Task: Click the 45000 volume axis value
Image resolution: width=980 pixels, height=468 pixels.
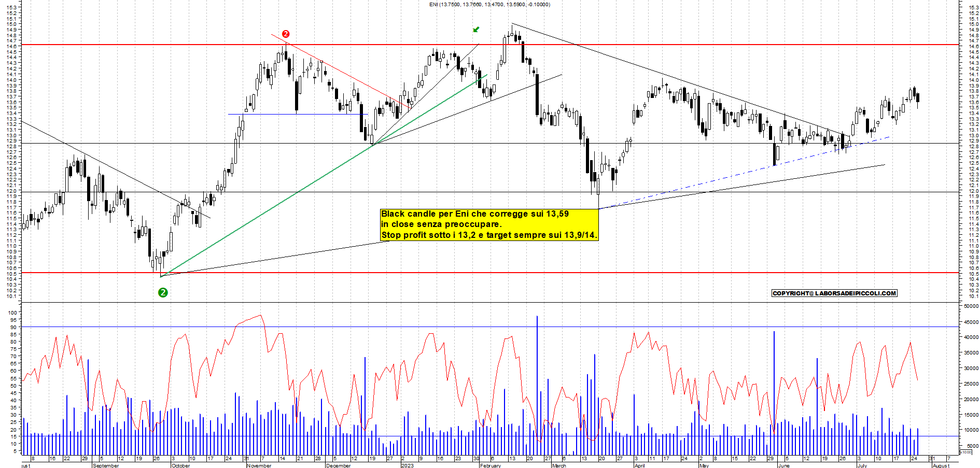Action: [x=971, y=322]
